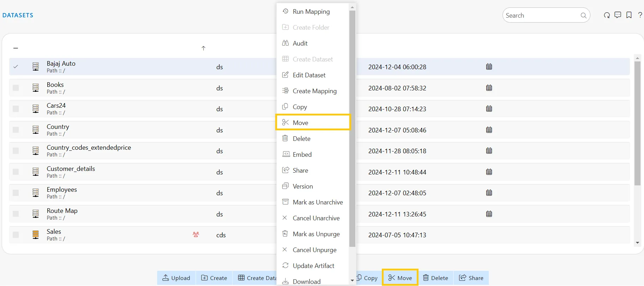Choose Mark as Unpurge from menu

(x=313, y=234)
